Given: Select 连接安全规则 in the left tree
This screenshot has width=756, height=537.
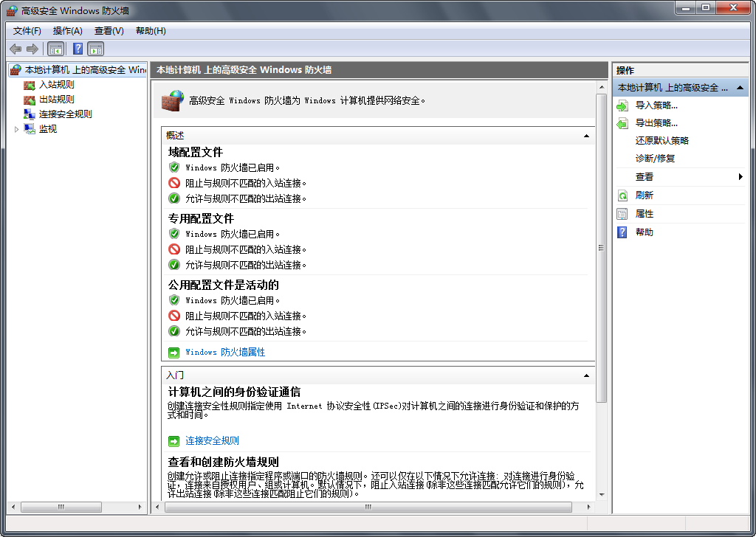Looking at the screenshot, I should tap(65, 114).
